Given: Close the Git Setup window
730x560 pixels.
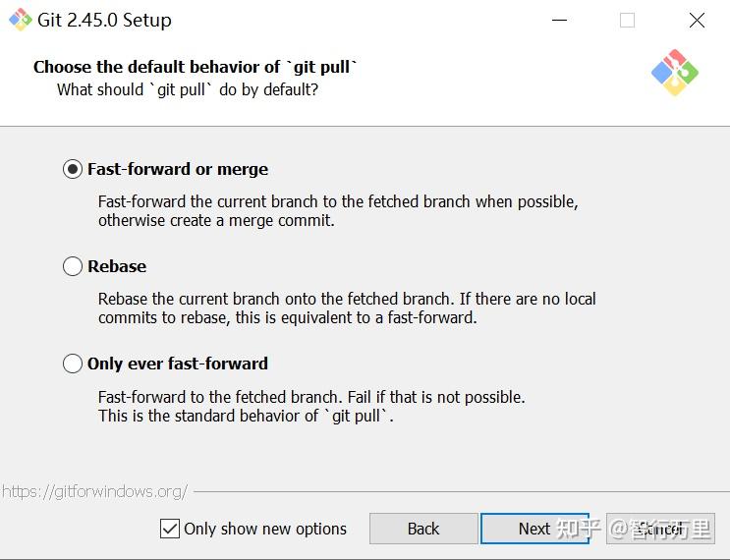Looking at the screenshot, I should click(x=697, y=21).
